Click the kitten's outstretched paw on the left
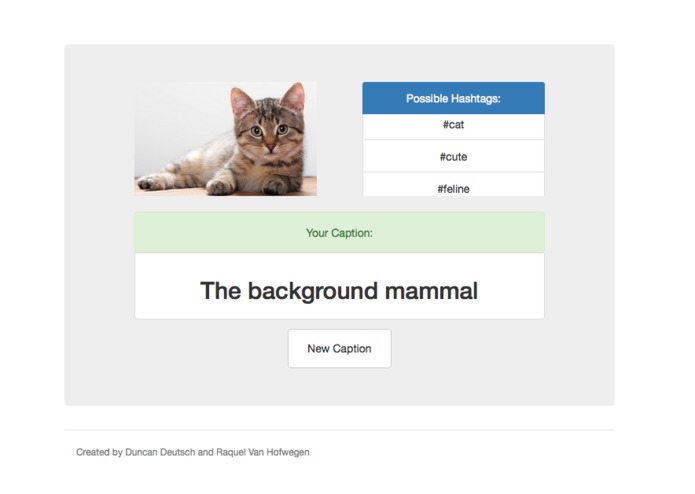695x494 pixels. [x=151, y=182]
